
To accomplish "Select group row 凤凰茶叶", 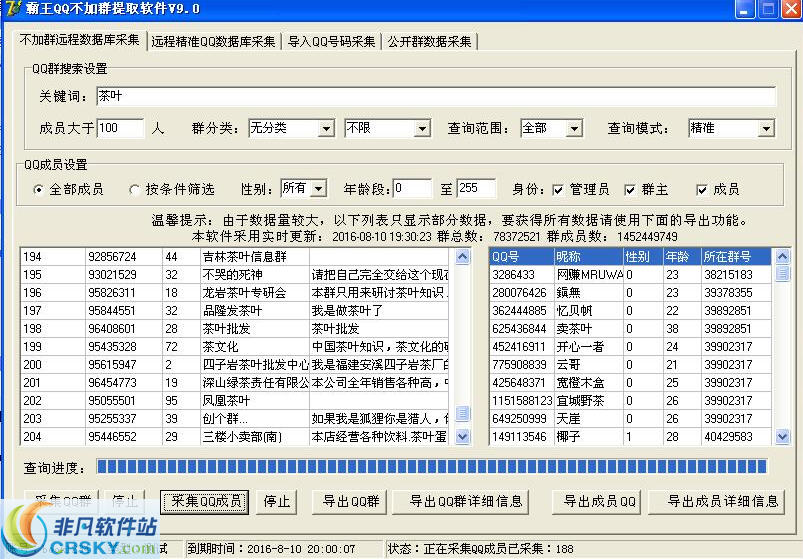I will point(235,400).
